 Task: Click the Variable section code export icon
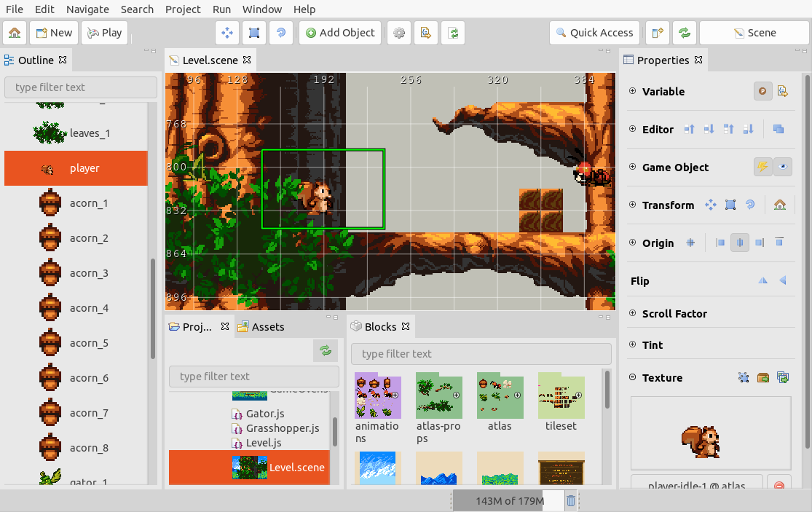point(783,92)
